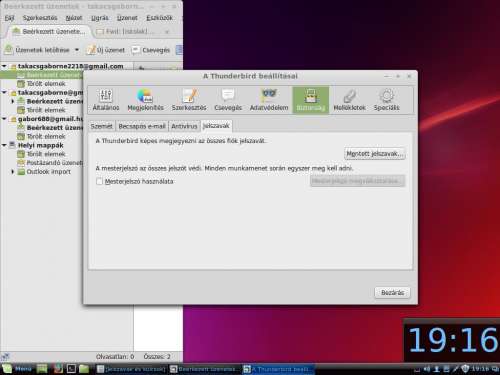Switch to the Fwd: message tab

[132, 32]
